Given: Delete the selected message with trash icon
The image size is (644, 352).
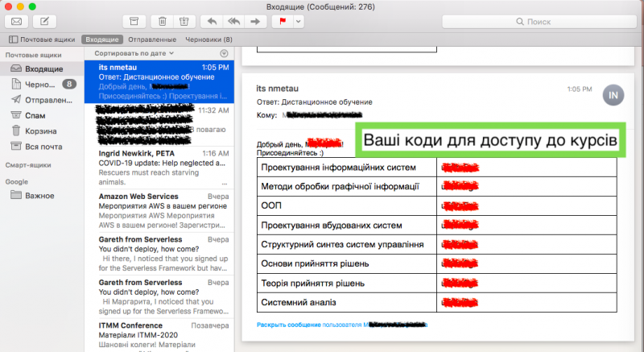Looking at the screenshot, I should point(163,22).
